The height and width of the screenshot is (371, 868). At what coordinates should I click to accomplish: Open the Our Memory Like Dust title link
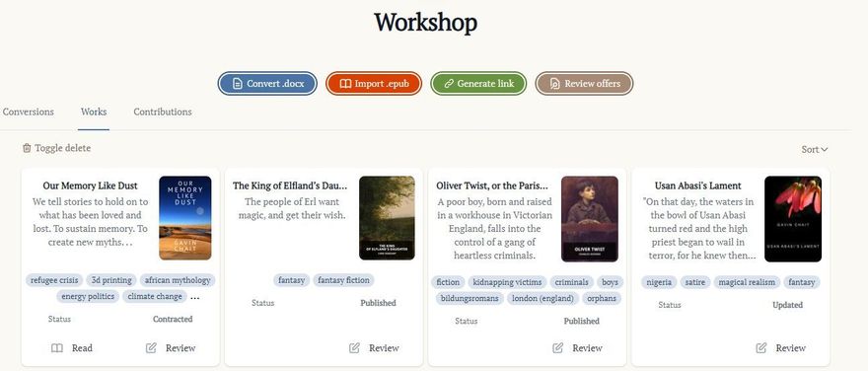coord(90,185)
